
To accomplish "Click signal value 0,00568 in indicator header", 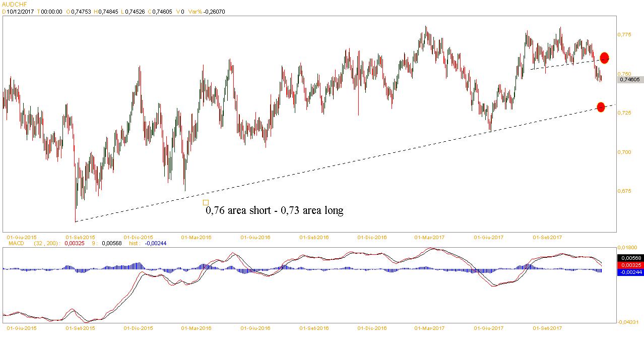I will click(111, 243).
